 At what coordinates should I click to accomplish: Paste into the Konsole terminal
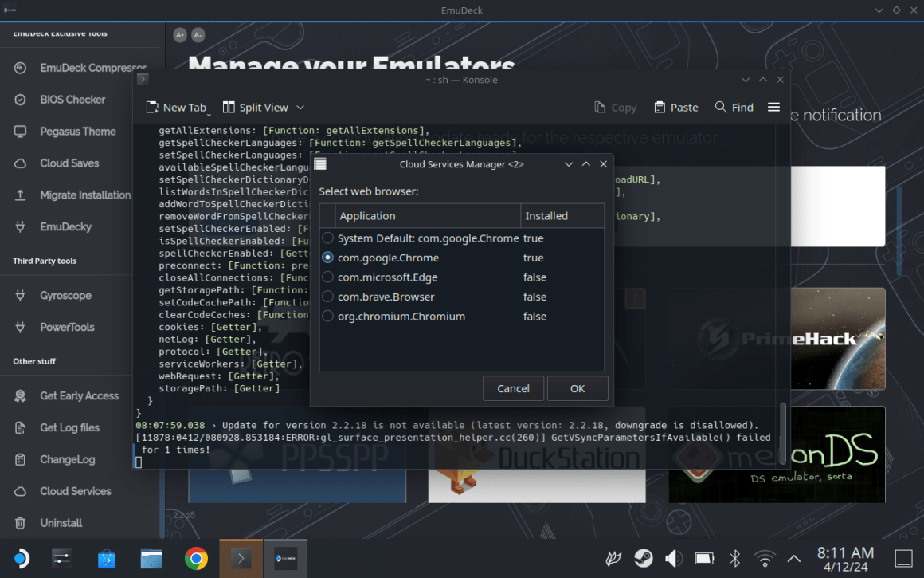(x=676, y=108)
